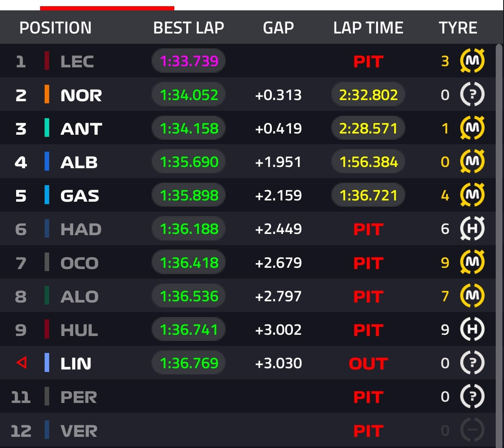Viewport: 504px width, 448px height.
Task: Click Verstappen's empty tyre icon
Action: pos(472,430)
